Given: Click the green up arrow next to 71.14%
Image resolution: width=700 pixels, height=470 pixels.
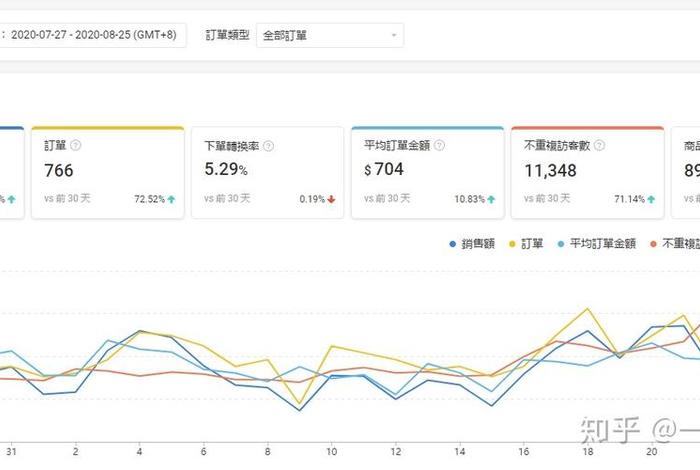Looking at the screenshot, I should click(651, 199).
